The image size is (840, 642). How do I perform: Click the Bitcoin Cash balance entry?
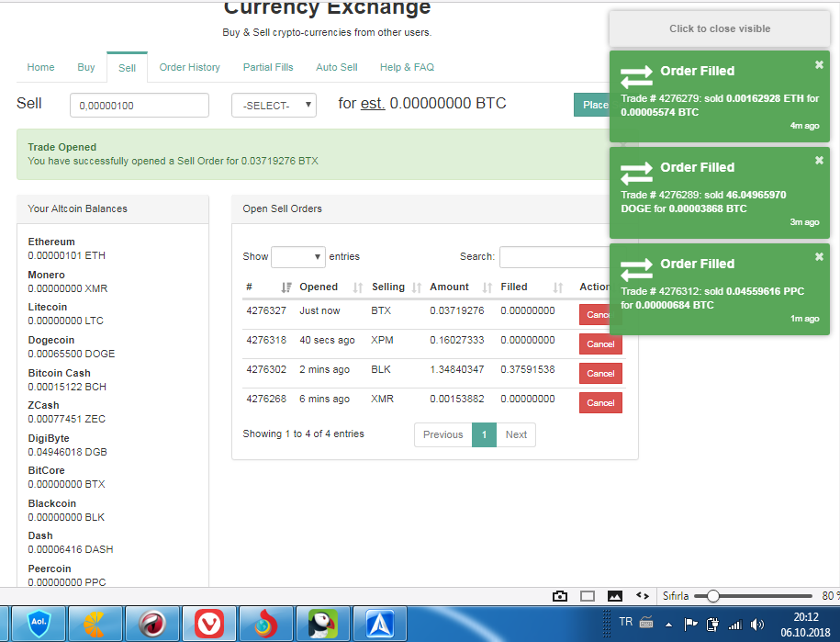coord(67,379)
